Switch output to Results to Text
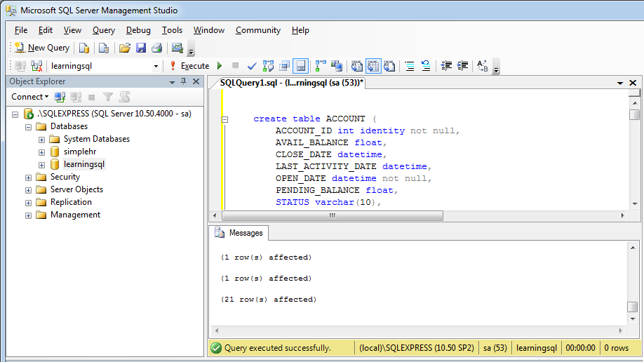Viewport: 644px width, 362px height. (356, 66)
